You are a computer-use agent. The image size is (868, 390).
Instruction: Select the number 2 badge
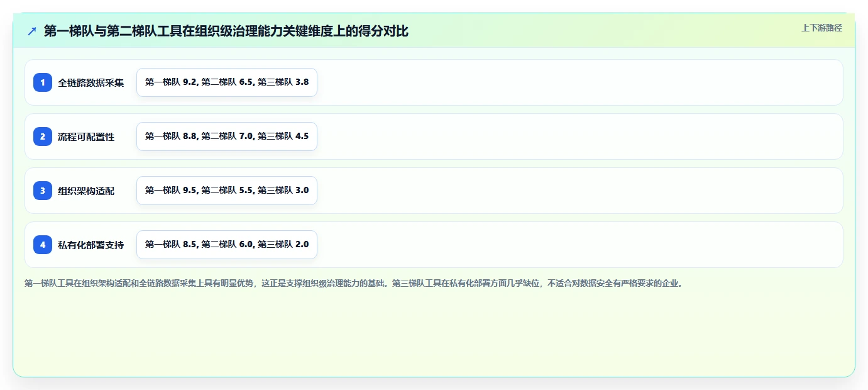click(43, 136)
